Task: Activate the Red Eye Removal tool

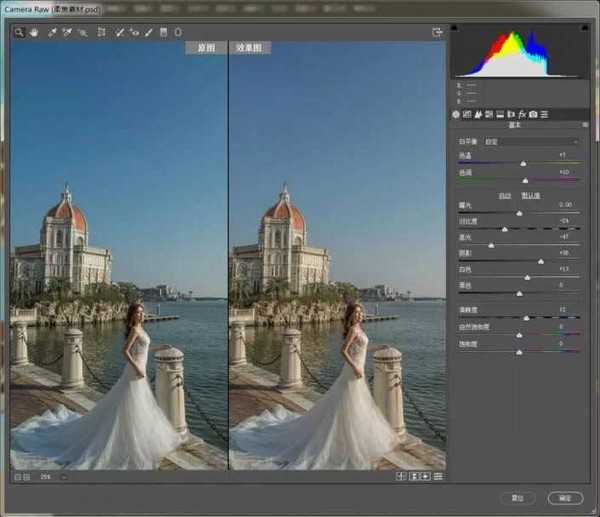Action: (134, 32)
